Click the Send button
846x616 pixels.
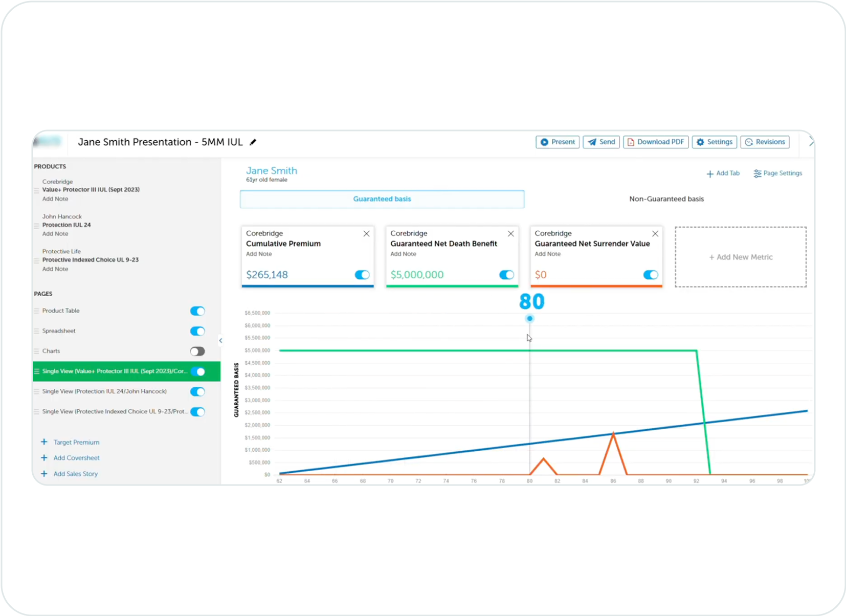601,142
